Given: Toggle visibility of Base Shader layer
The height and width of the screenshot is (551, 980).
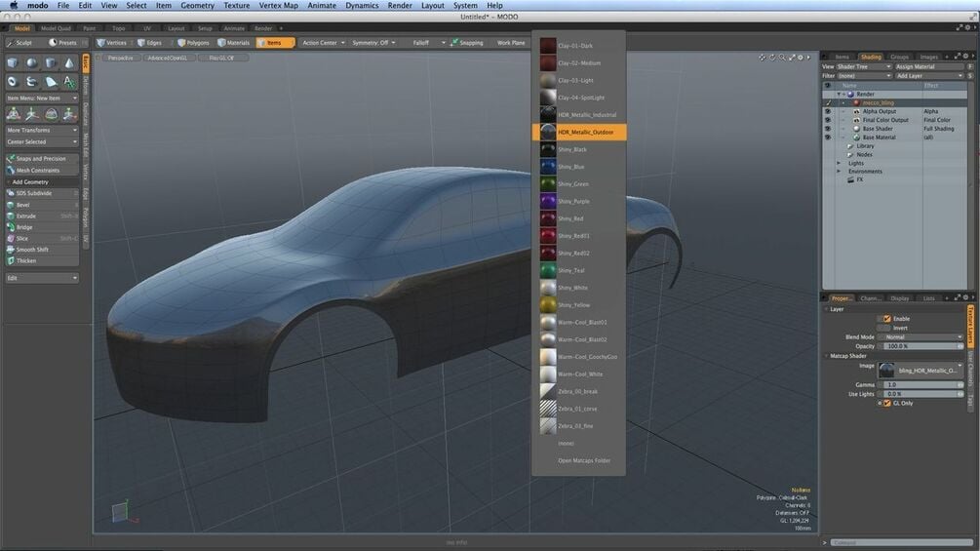Looking at the screenshot, I should click(x=828, y=129).
